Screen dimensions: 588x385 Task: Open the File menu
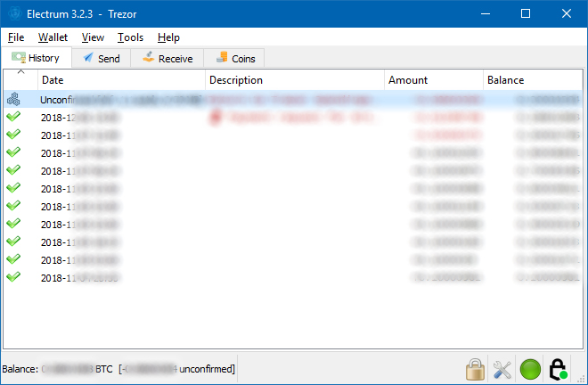16,37
